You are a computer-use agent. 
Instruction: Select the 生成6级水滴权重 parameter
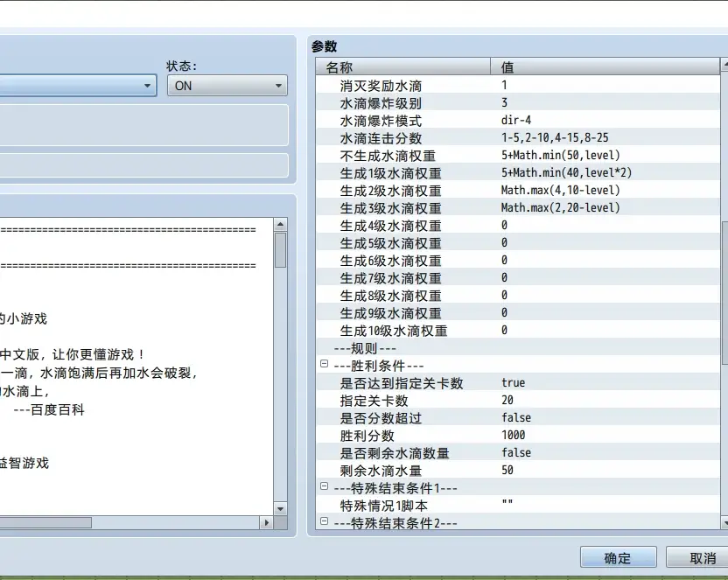390,261
